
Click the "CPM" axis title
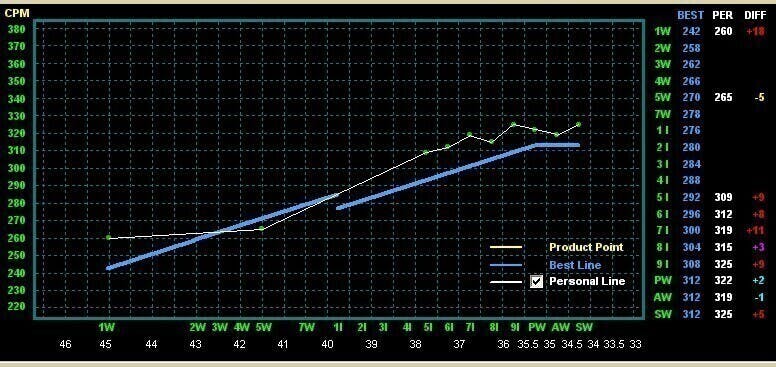coord(17,13)
